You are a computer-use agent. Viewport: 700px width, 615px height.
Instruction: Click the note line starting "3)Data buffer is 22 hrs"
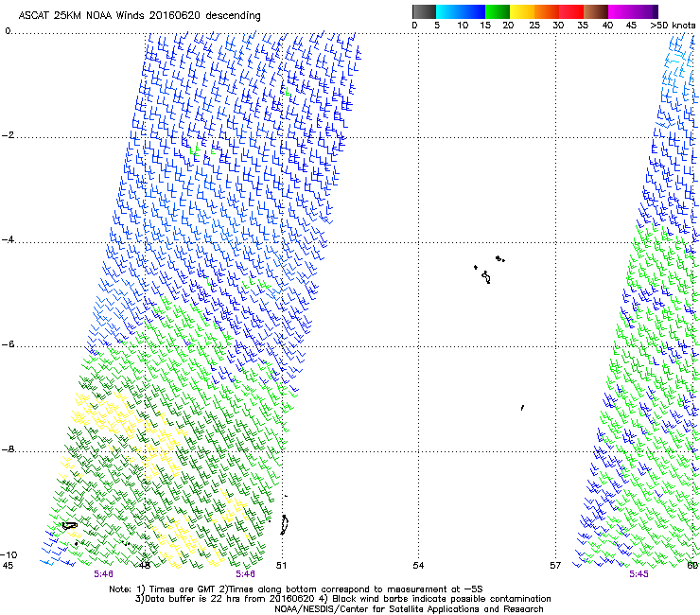pyautogui.click(x=342, y=599)
